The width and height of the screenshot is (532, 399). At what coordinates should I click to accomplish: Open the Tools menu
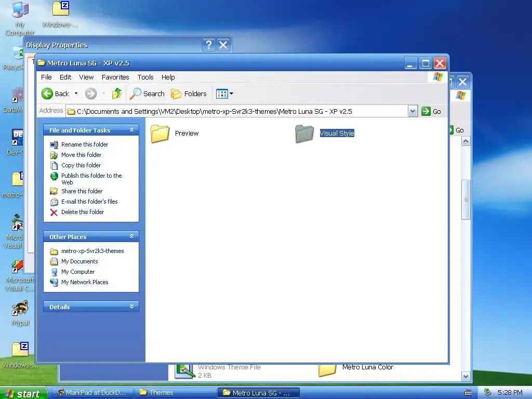(x=145, y=77)
